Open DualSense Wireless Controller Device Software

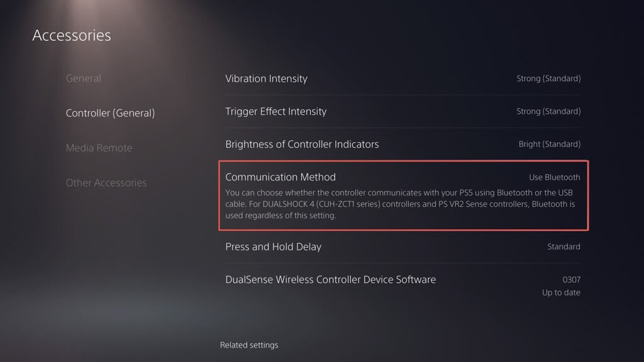(x=330, y=280)
